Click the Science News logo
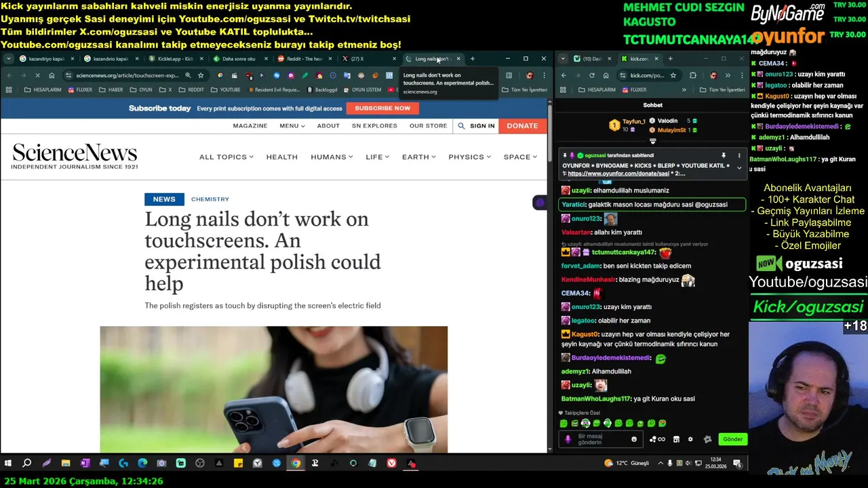The width and height of the screenshot is (868, 488). pyautogui.click(x=75, y=156)
